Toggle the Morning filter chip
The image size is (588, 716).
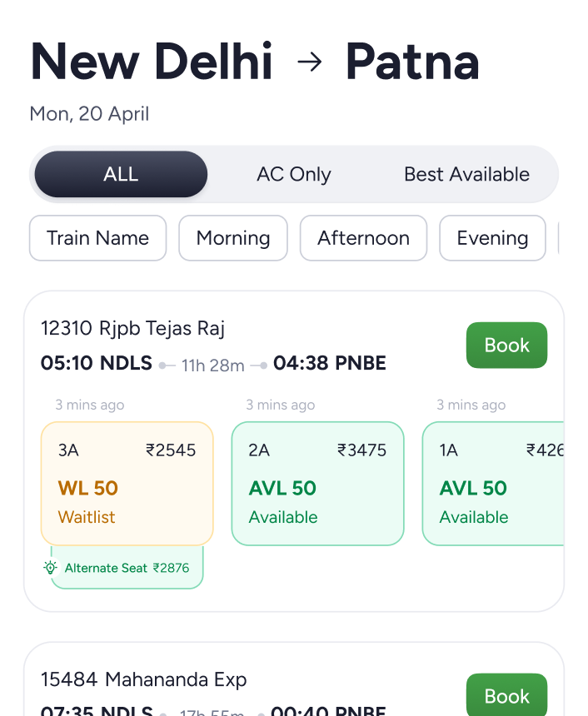(233, 238)
